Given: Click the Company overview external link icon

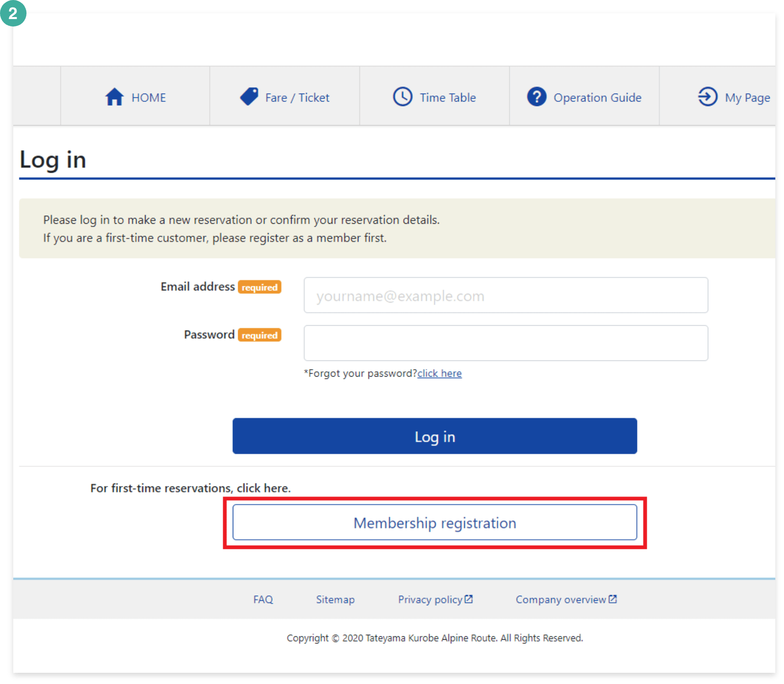Looking at the screenshot, I should point(613,599).
